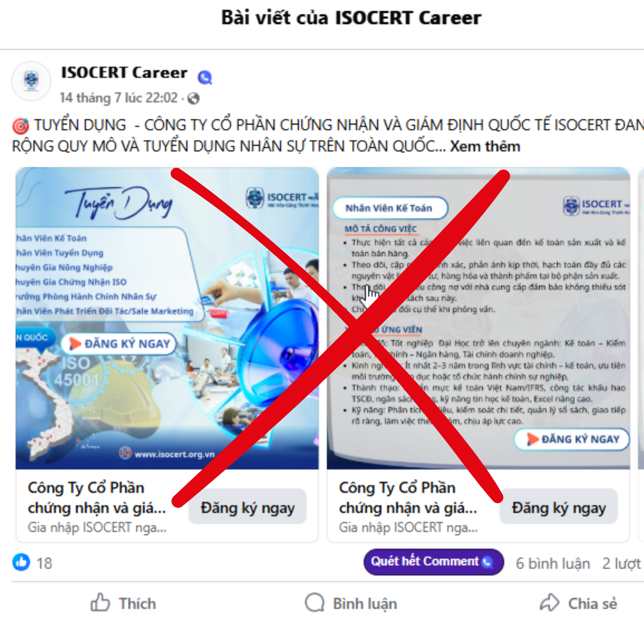644x644 pixels.
Task: Open the 18 reactions count
Action: [44, 563]
